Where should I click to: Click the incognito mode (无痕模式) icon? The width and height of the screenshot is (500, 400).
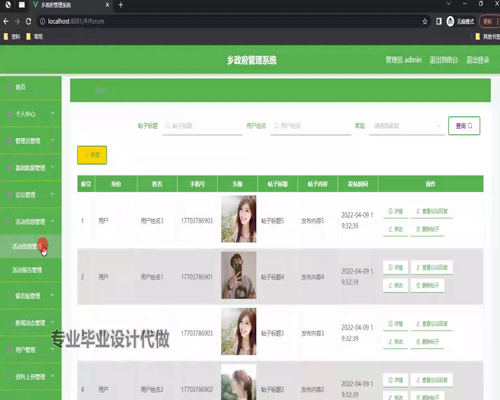coord(450,21)
